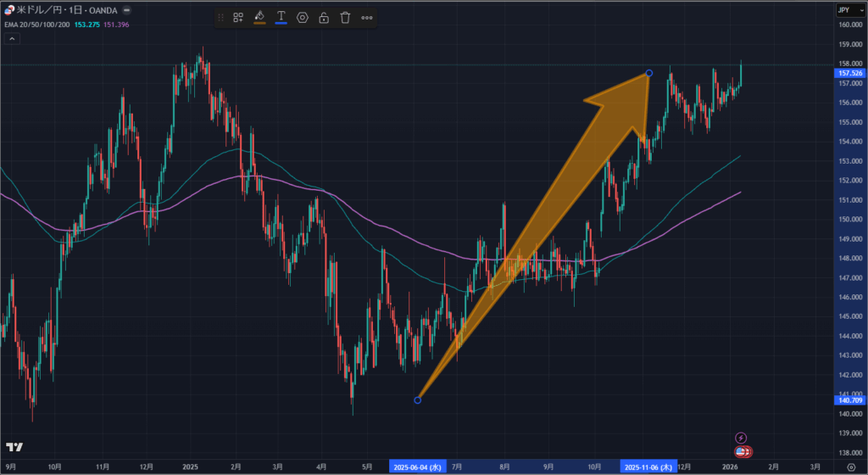Image resolution: width=868 pixels, height=475 pixels.
Task: Click the US flag economic event marker
Action: [742, 452]
